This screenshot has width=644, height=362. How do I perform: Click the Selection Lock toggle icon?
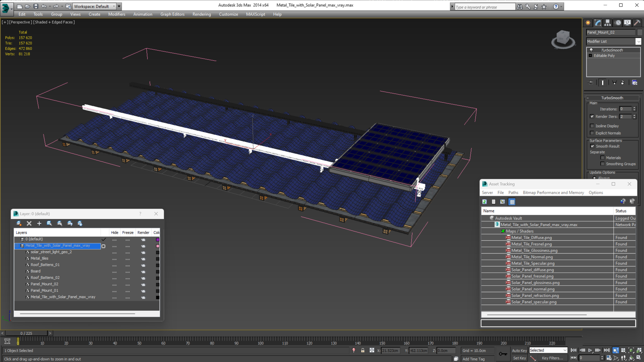(x=363, y=350)
